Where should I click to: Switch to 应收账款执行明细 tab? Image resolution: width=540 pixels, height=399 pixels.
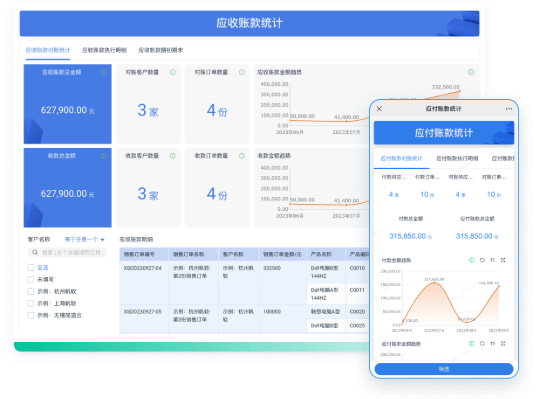[104, 50]
